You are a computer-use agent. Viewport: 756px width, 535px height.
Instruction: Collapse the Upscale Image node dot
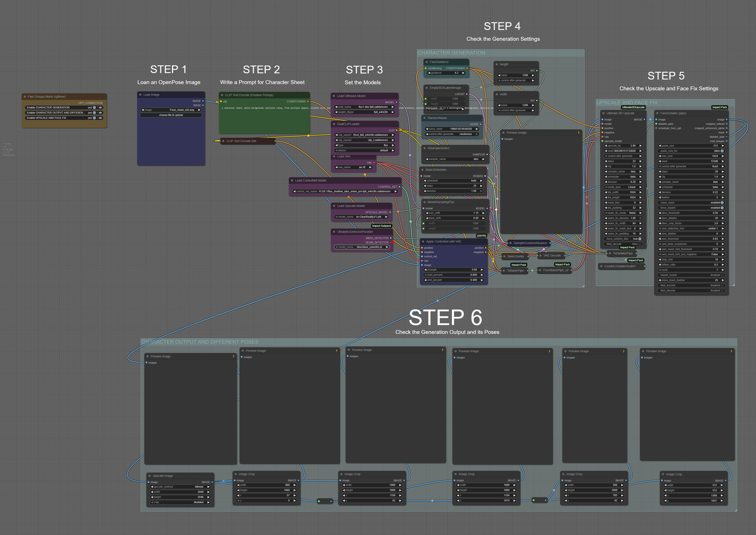point(149,476)
